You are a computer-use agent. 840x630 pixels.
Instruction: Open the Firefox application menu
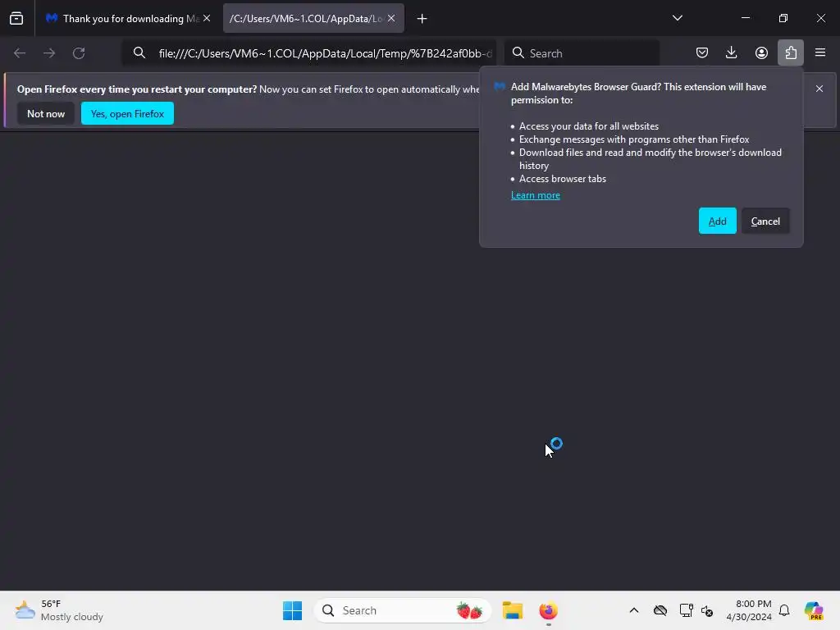coord(820,52)
